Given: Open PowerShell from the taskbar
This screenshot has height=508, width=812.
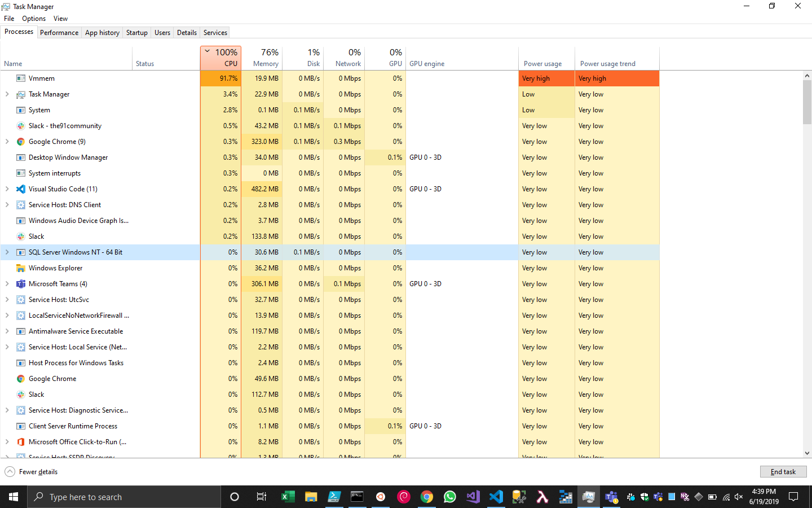Looking at the screenshot, I should pos(334,497).
